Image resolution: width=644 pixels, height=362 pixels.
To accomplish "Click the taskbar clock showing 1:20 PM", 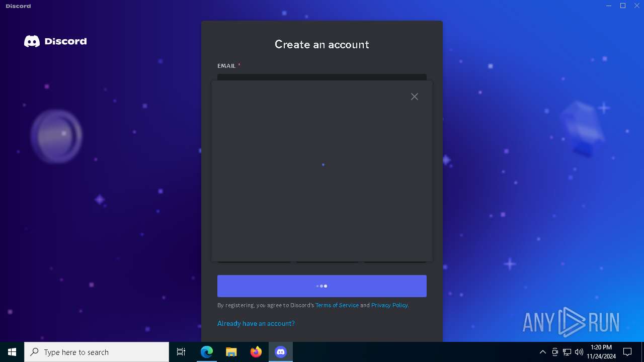I will pos(601,352).
